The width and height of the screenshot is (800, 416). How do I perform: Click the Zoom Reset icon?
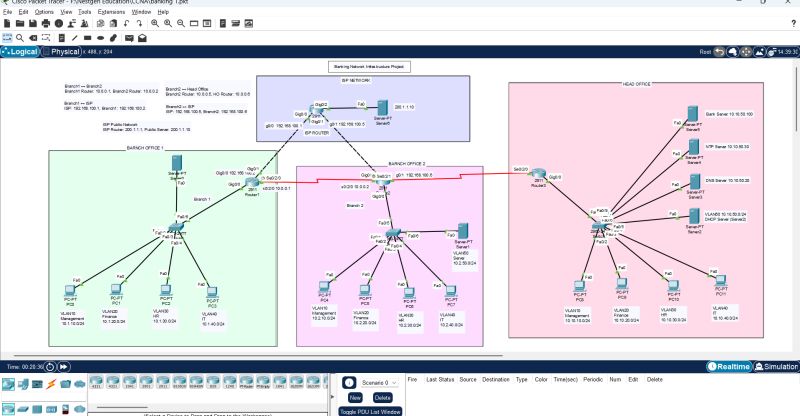[x=168, y=23]
